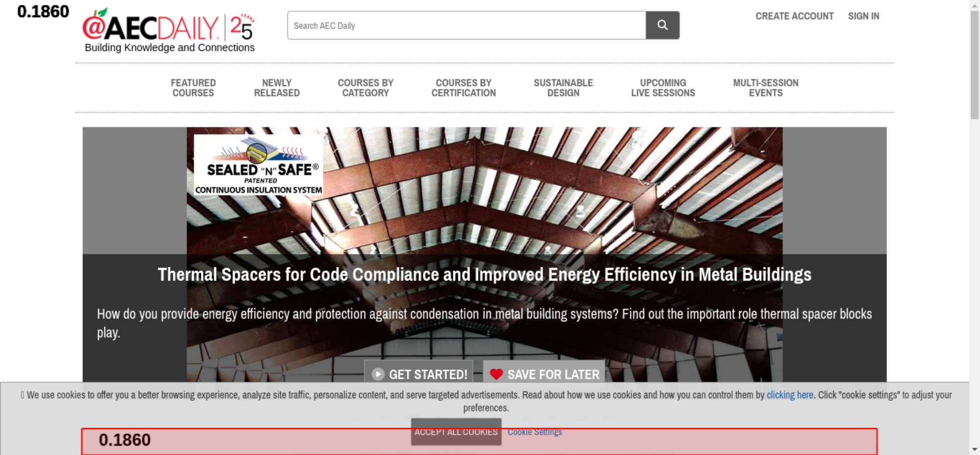Go to Sign In

(863, 16)
